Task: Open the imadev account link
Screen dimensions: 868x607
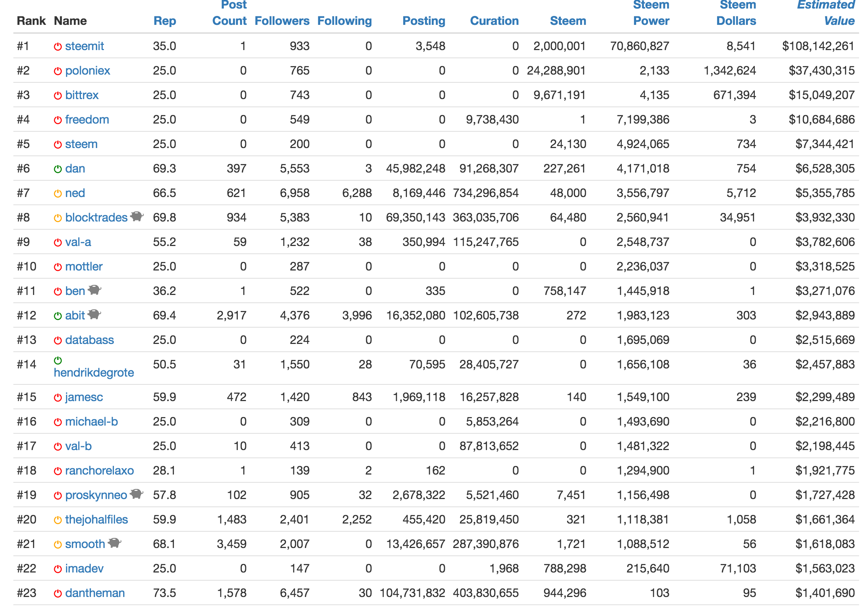Action: (84, 569)
